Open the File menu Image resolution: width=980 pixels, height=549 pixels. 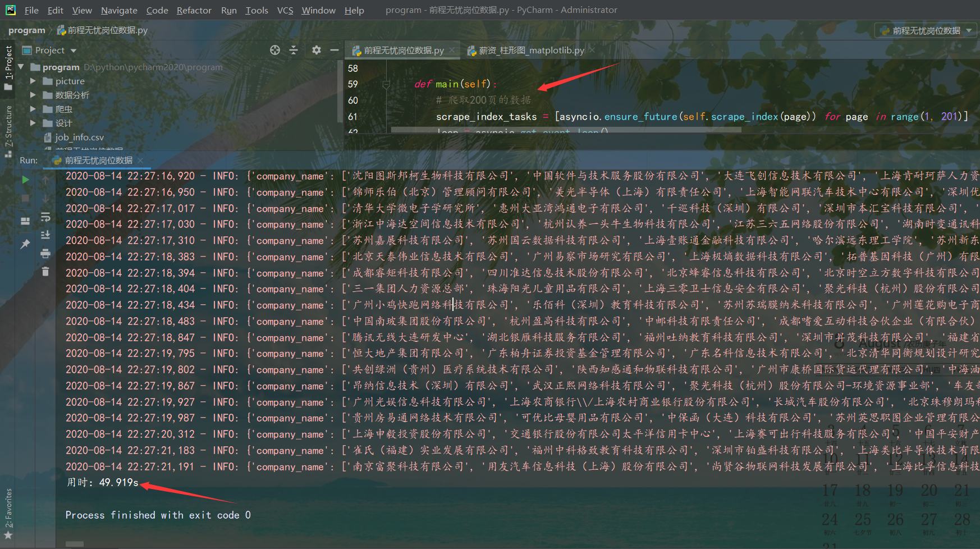tap(32, 10)
